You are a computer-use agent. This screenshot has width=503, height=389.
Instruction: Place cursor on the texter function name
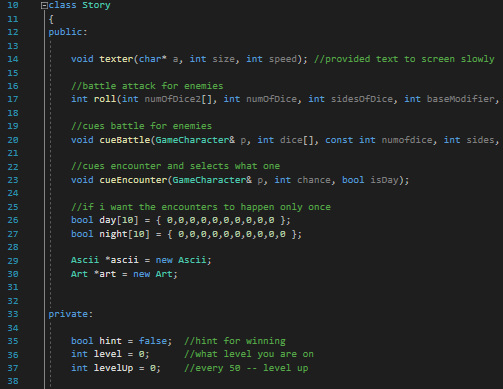116,59
